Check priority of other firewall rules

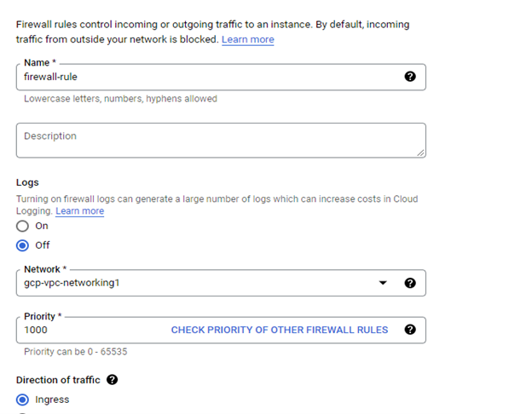click(x=280, y=330)
